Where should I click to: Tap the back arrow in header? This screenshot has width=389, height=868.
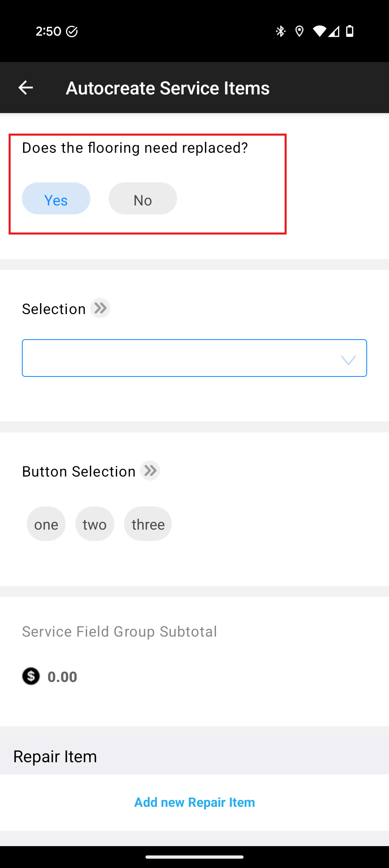[x=26, y=88]
